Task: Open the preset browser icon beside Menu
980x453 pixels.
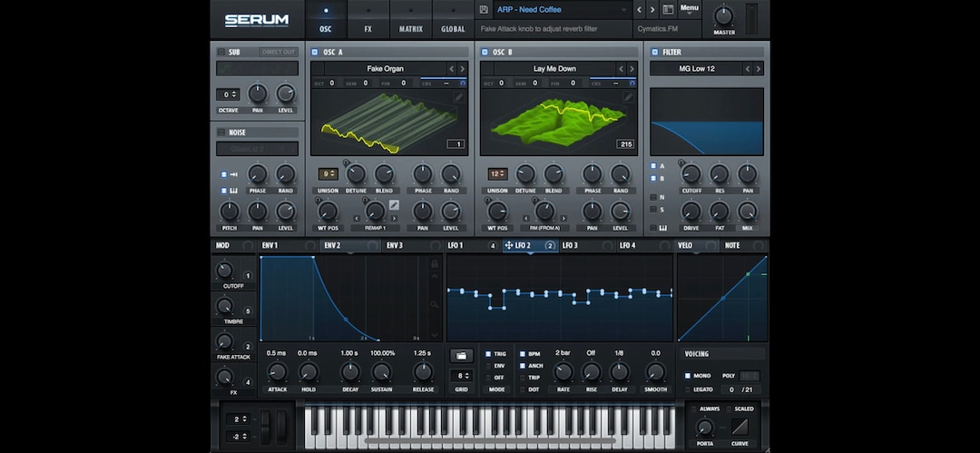Action: pos(668,9)
